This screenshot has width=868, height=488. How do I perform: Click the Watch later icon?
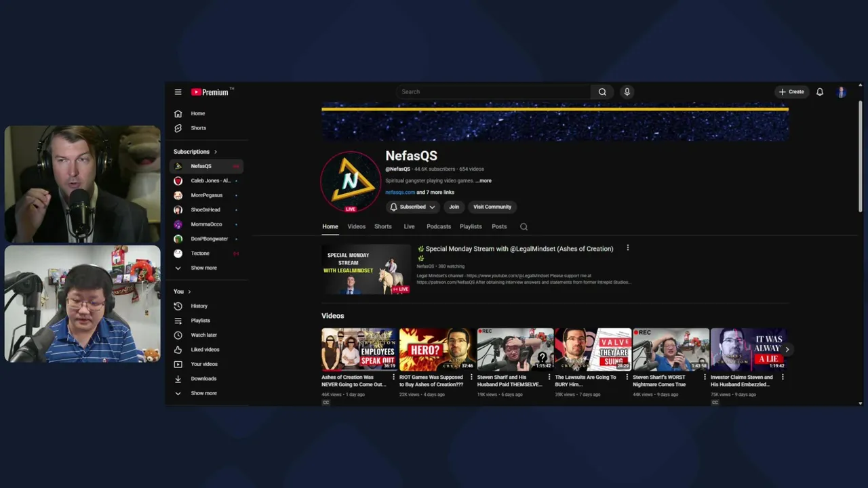[178, 335]
